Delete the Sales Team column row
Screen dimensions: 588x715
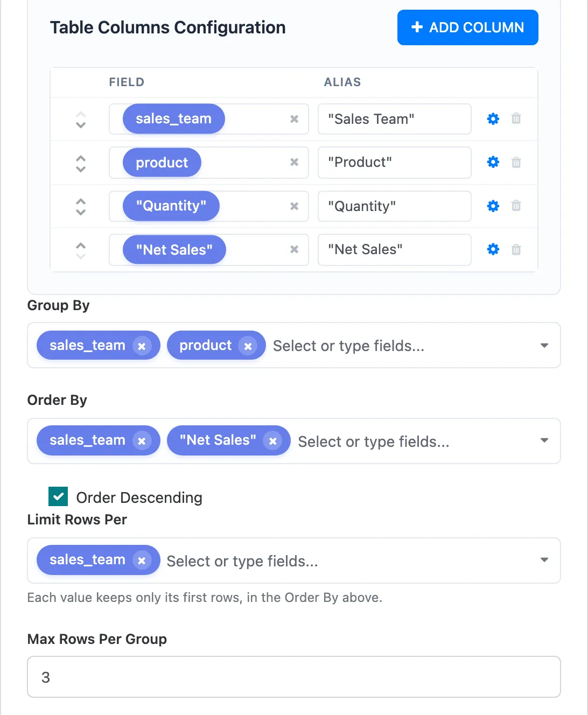click(x=516, y=118)
